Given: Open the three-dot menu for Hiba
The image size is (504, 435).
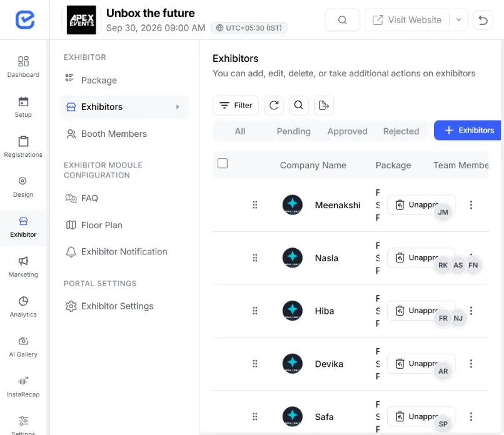Looking at the screenshot, I should tap(471, 311).
